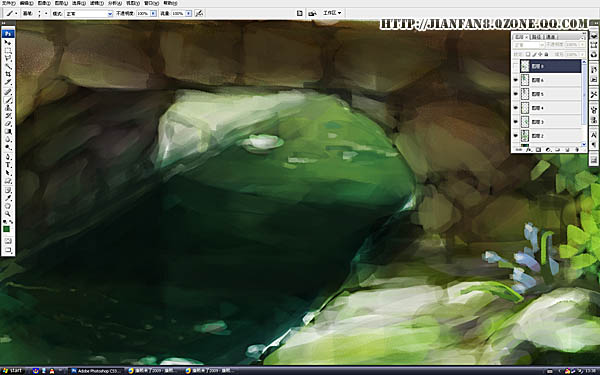This screenshot has width=600, height=375.
Task: Hide the 图层 3 layer
Action: [x=515, y=122]
